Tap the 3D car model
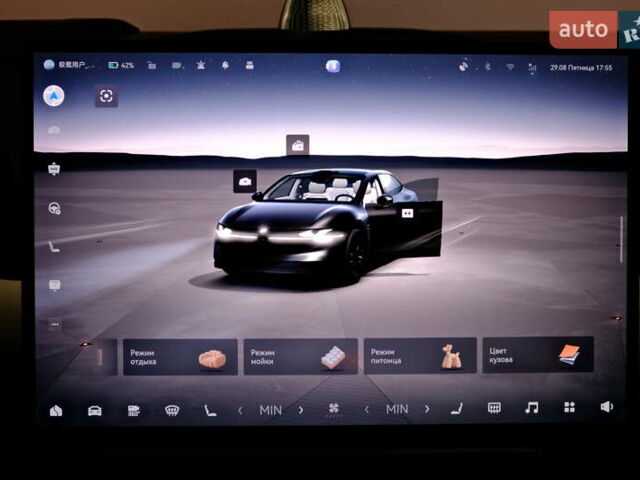 tap(327, 227)
